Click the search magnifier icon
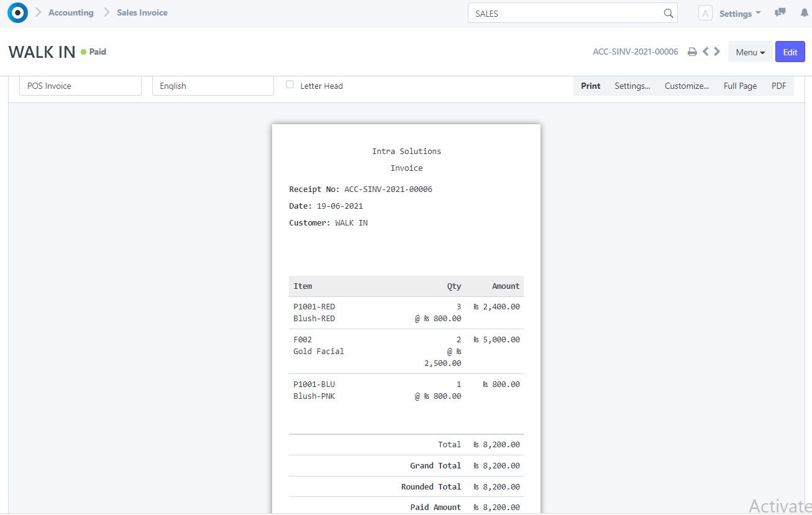Screen dimensions: 812x515 (x=668, y=13)
